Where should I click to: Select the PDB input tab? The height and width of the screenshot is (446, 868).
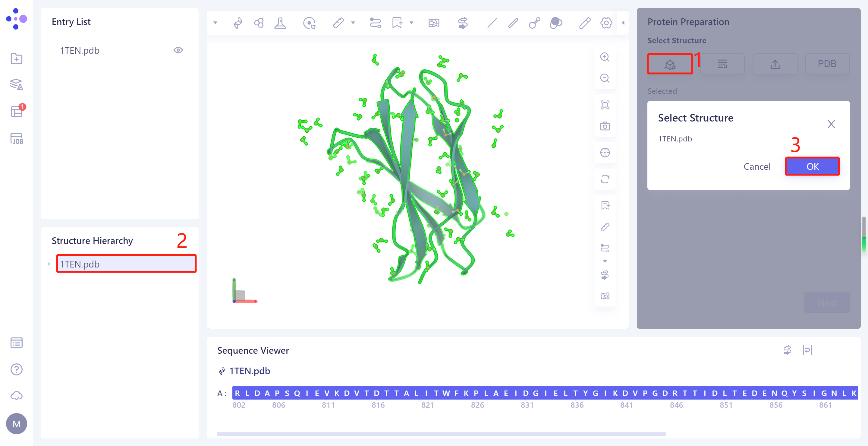point(827,64)
